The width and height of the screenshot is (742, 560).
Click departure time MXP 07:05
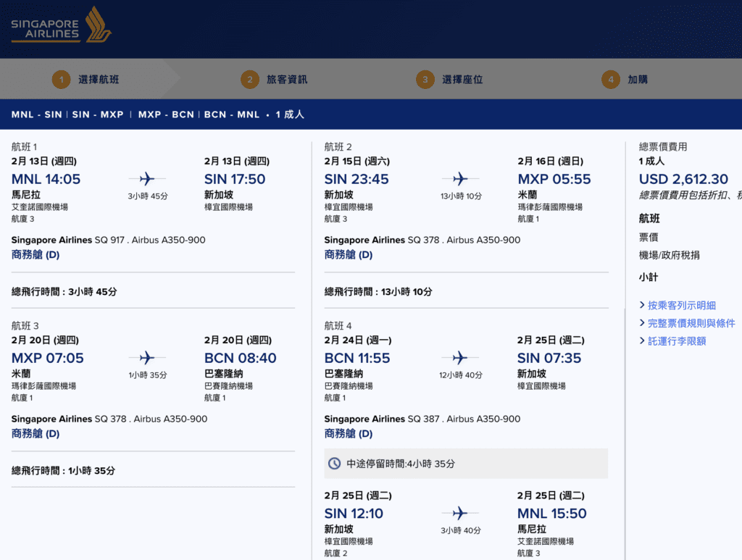click(x=47, y=358)
